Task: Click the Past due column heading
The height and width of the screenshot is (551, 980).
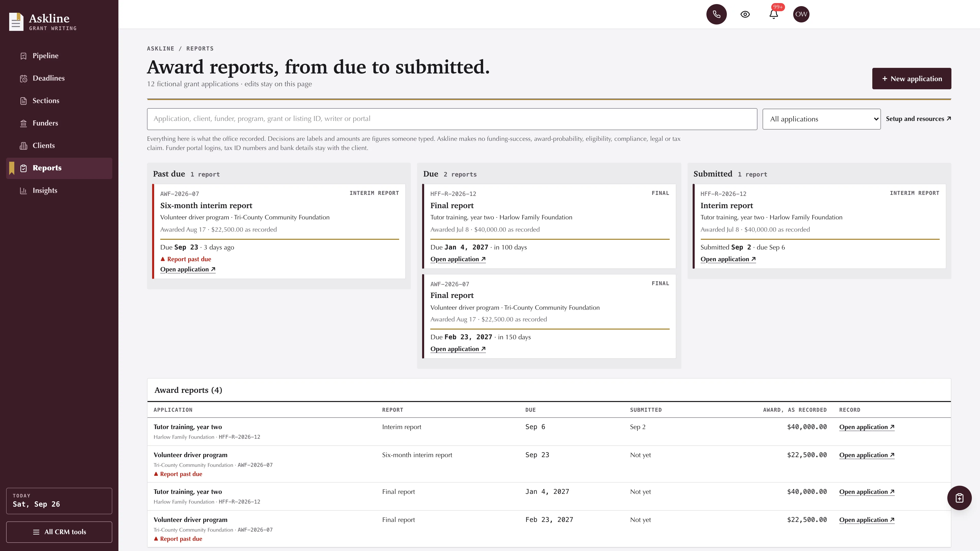Action: coord(169,174)
